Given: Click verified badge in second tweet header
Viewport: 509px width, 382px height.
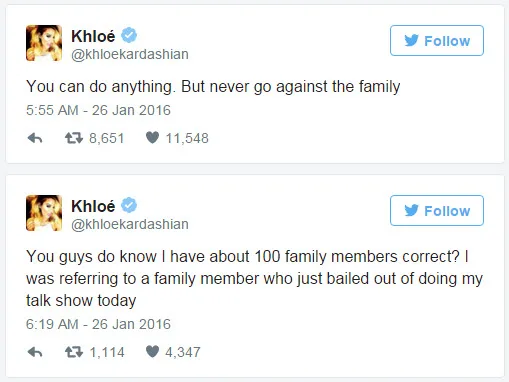Looking at the screenshot, I should [x=129, y=205].
